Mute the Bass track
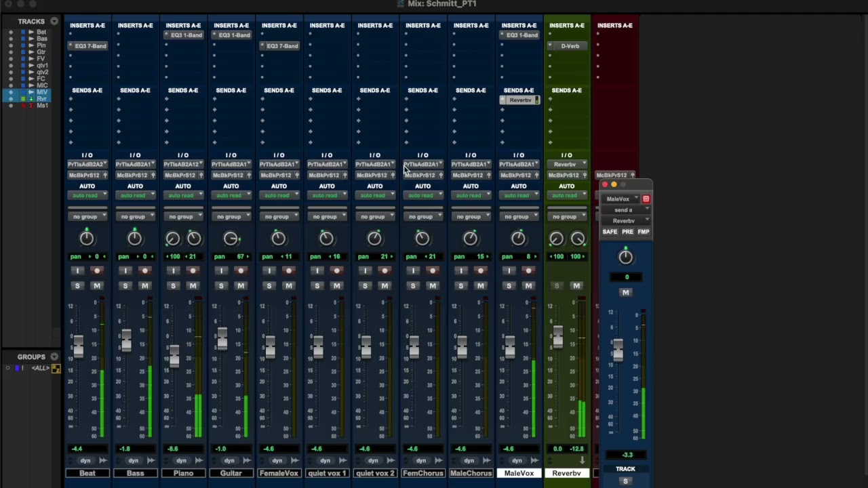Viewport: 868px width, 488px height. point(144,286)
